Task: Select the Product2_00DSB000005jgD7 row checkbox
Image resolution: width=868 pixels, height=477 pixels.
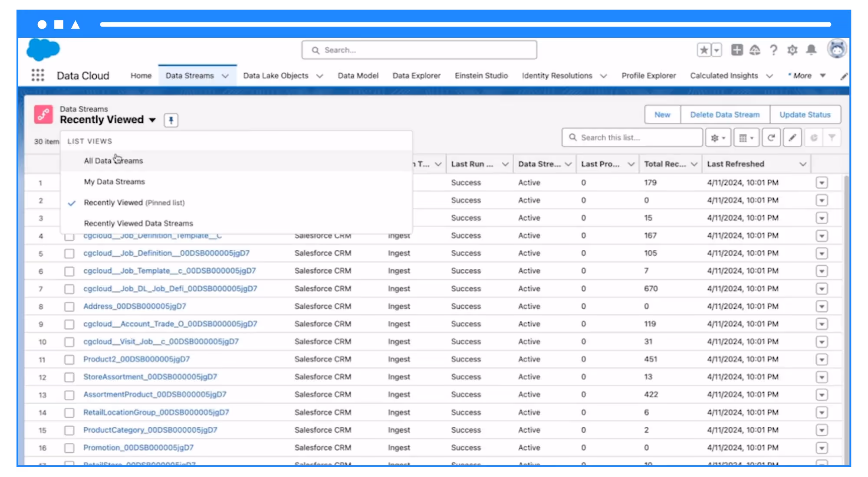Action: point(69,359)
